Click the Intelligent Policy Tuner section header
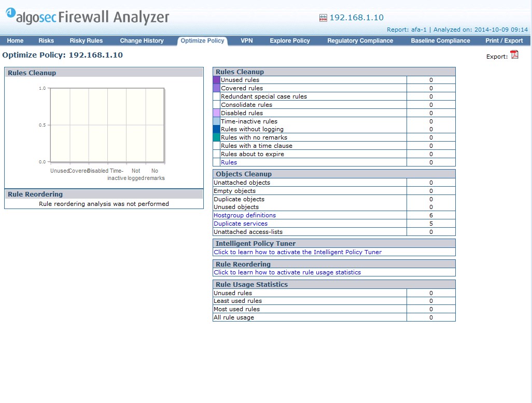 click(334, 243)
